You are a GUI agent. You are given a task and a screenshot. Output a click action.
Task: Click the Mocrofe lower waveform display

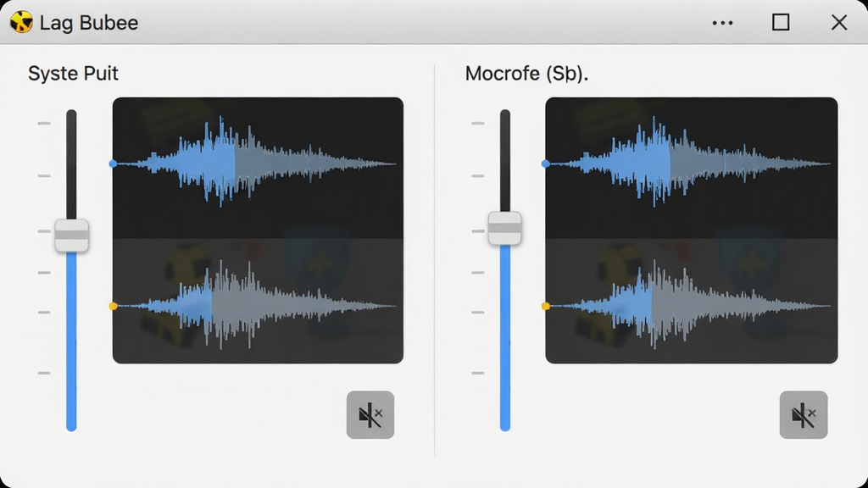692,301
